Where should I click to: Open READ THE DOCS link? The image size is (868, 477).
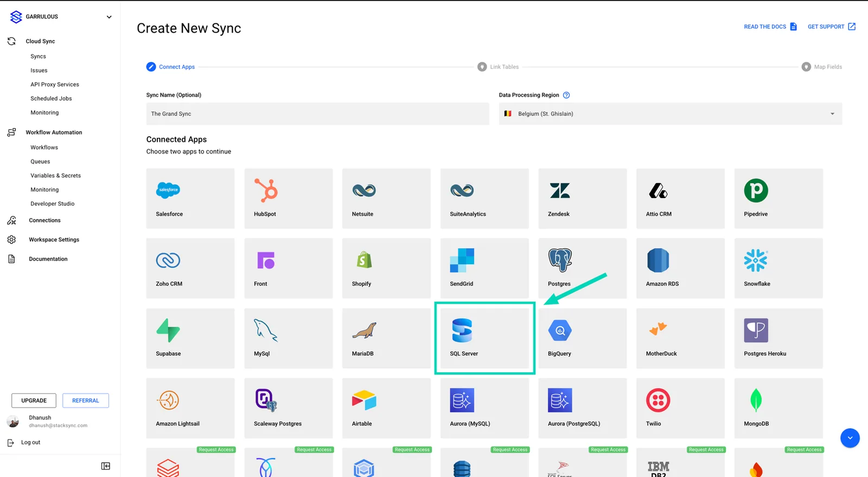[770, 27]
